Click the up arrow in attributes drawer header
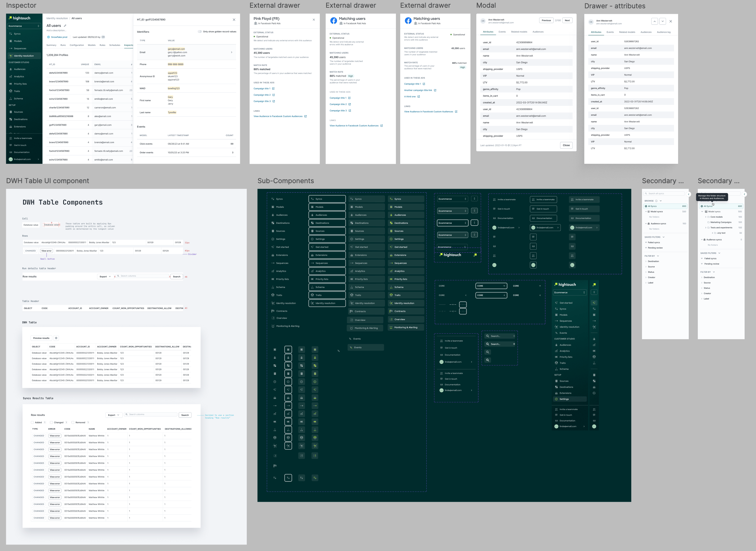 [x=655, y=21]
